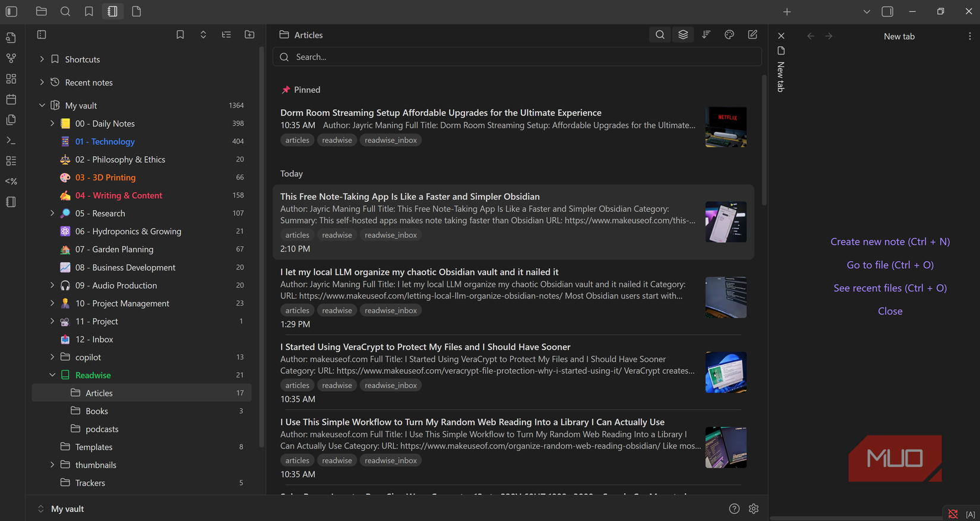Open the bookmarks icon in top tab bar

[x=89, y=11]
